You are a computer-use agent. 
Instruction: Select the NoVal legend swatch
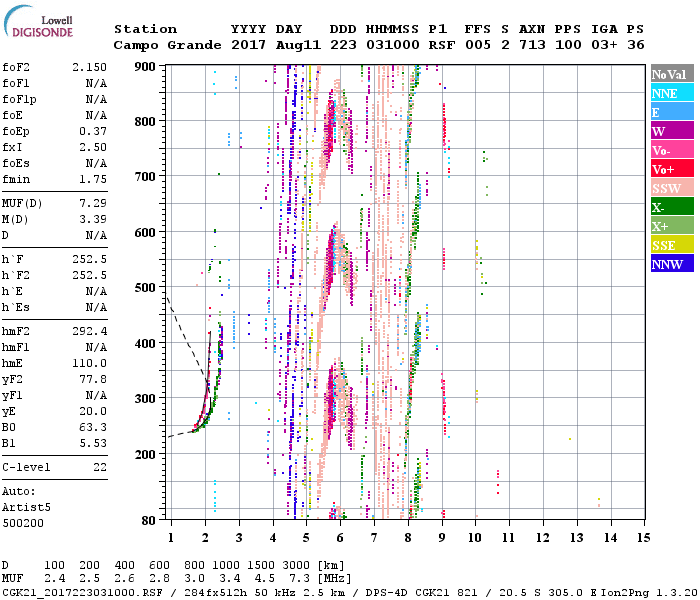672,74
